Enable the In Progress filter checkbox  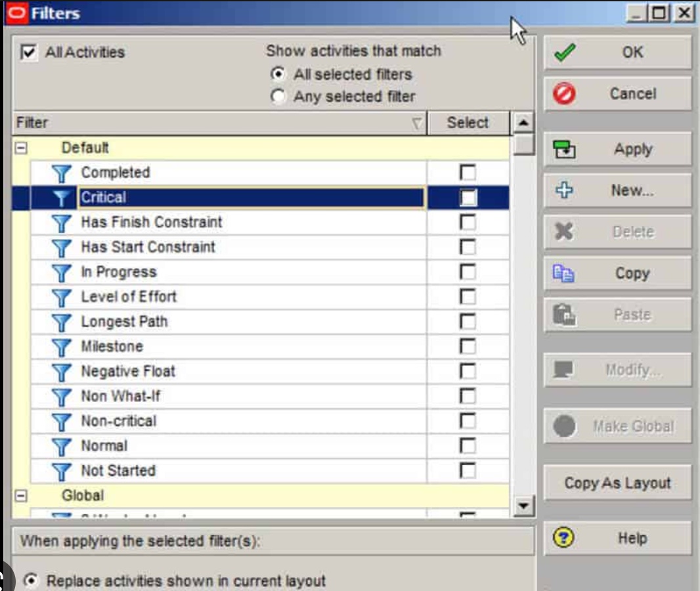(x=468, y=271)
